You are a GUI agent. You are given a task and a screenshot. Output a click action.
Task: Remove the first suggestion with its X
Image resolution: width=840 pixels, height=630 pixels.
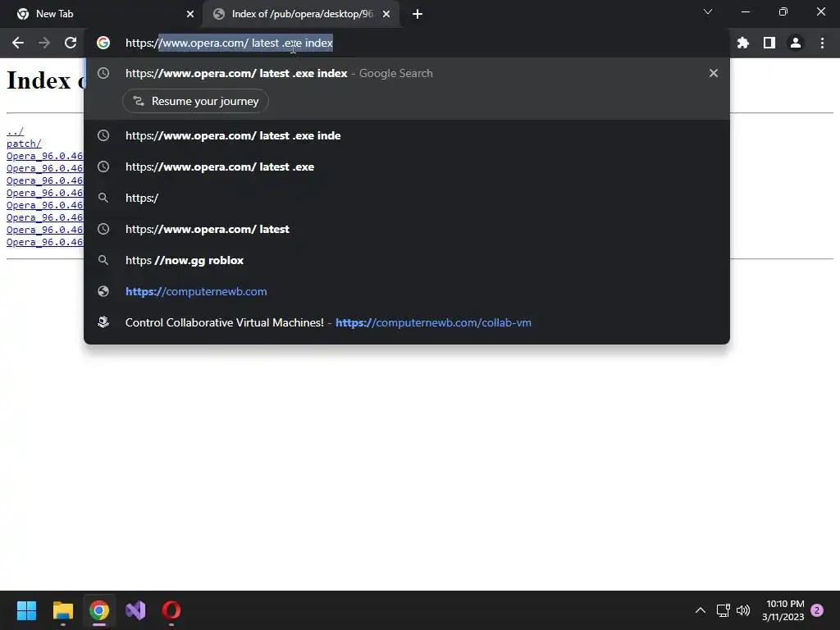point(714,73)
